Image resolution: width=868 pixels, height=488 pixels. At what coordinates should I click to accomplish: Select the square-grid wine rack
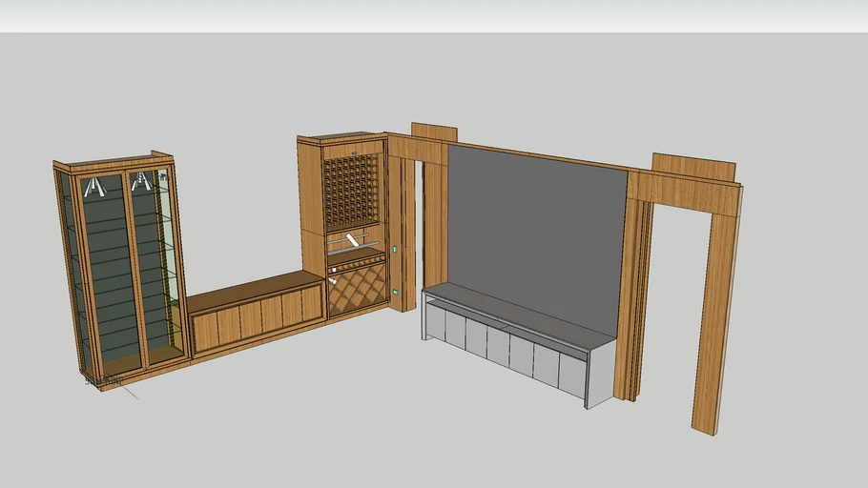click(352, 193)
